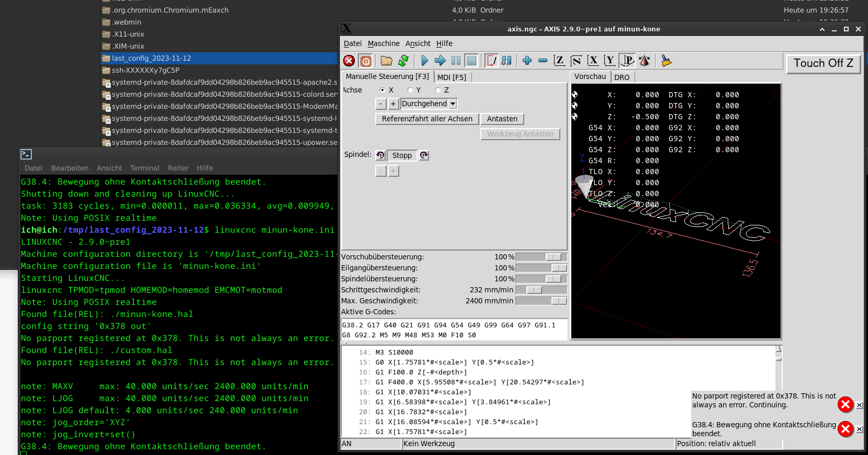Open the Ansicht menu in AXIS

(418, 43)
